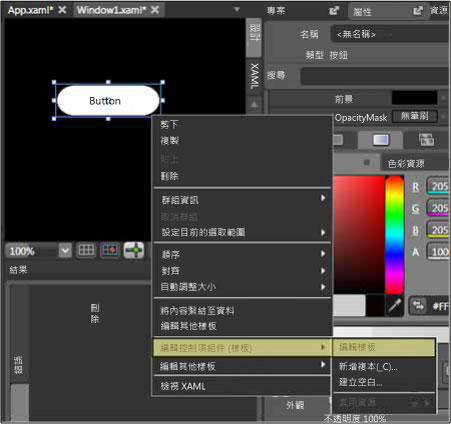Click the swap colors arrows icon

tap(418, 306)
